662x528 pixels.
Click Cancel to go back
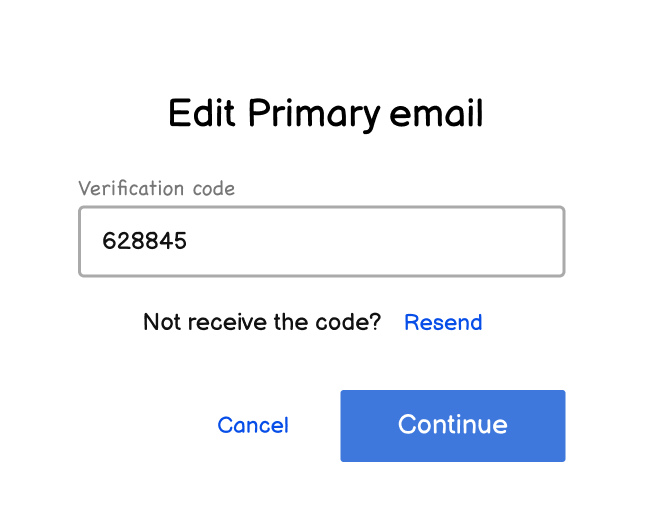253,425
